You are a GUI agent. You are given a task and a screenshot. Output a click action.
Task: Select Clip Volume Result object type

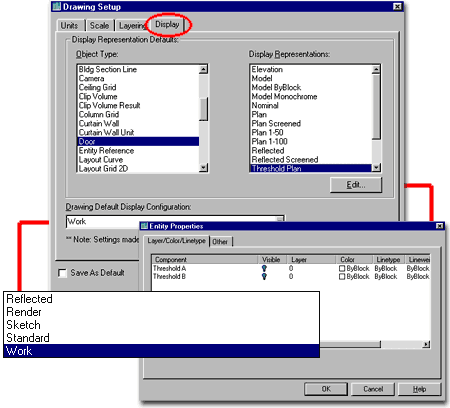pos(138,105)
